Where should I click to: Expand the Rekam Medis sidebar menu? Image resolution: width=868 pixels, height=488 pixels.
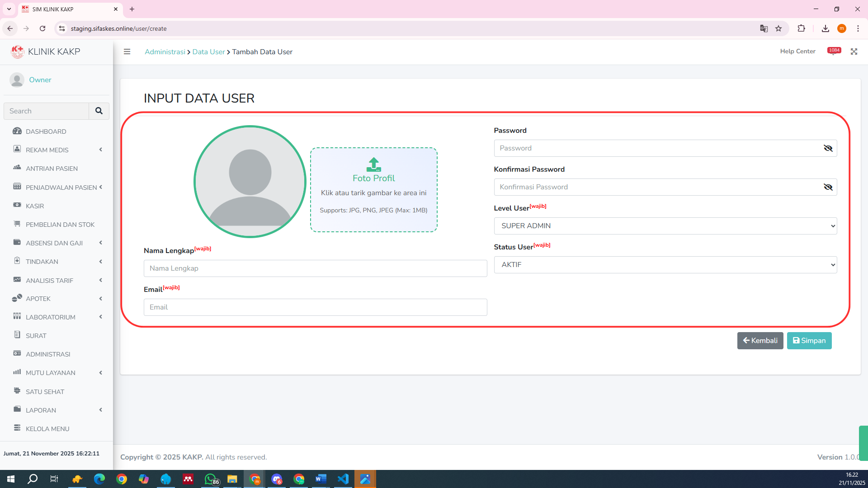pos(47,150)
